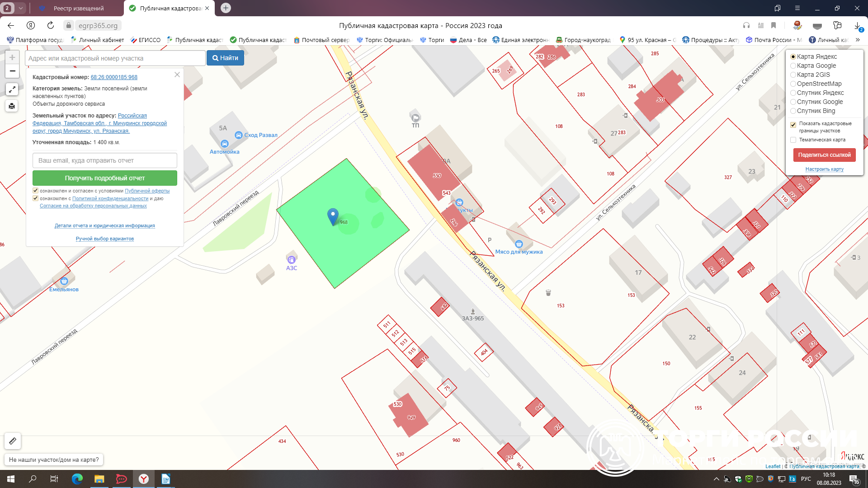Click the egrp365.org address bar

click(x=98, y=25)
